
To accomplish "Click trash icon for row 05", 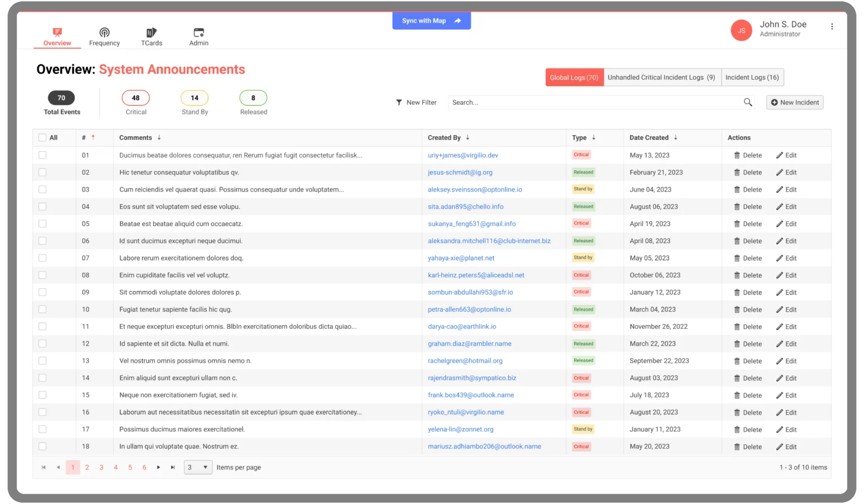I will 737,224.
